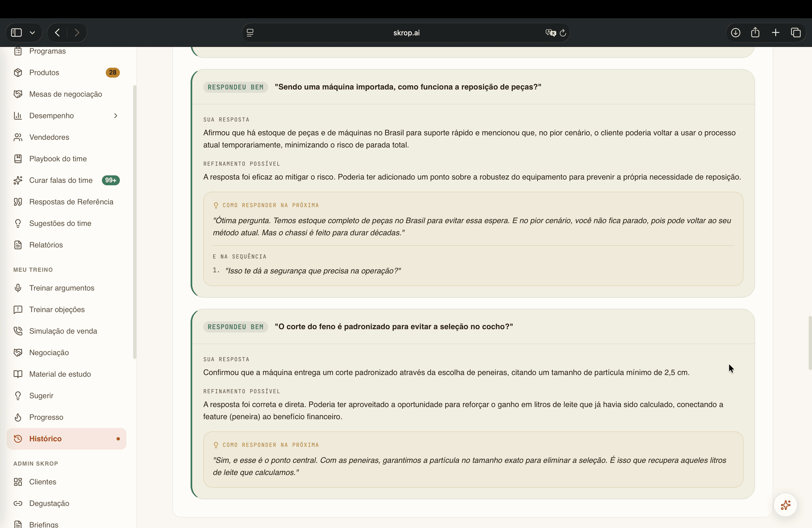This screenshot has width=812, height=528.
Task: Show the tab overview icon
Action: tap(796, 33)
